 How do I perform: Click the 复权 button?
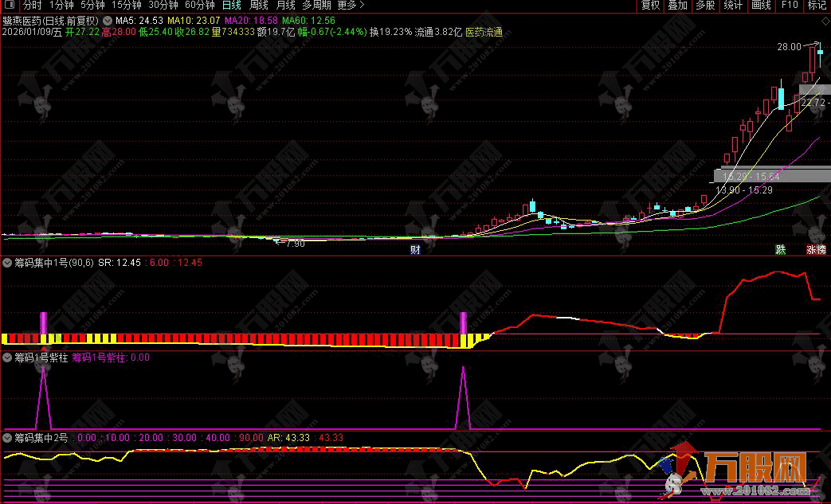click(x=651, y=5)
